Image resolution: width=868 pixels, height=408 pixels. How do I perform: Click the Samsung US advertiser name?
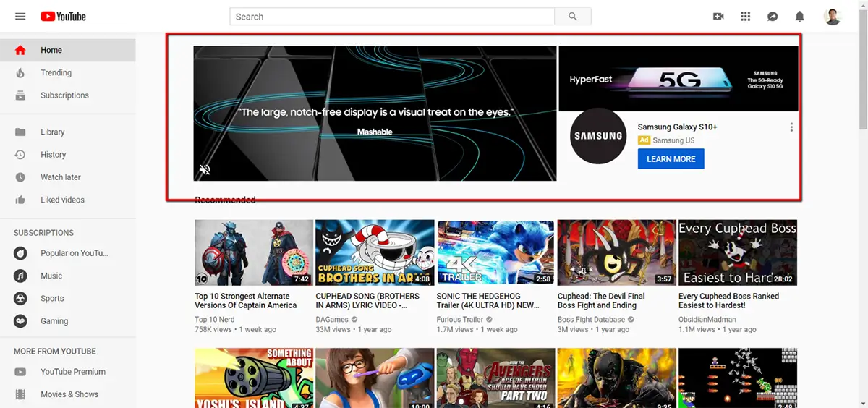click(673, 140)
